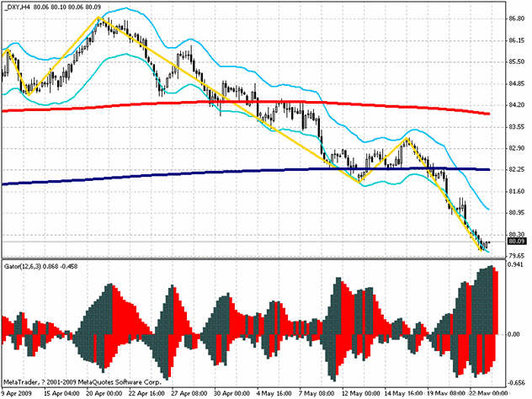This screenshot has height=399, width=532.
Task: Click the 0.941 Gator scale value
Action: [516, 264]
